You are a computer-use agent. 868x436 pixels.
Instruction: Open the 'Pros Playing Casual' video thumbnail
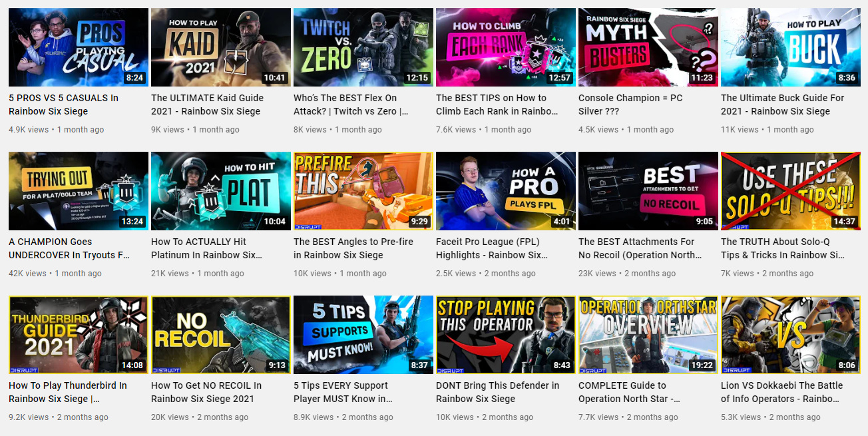[x=79, y=47]
